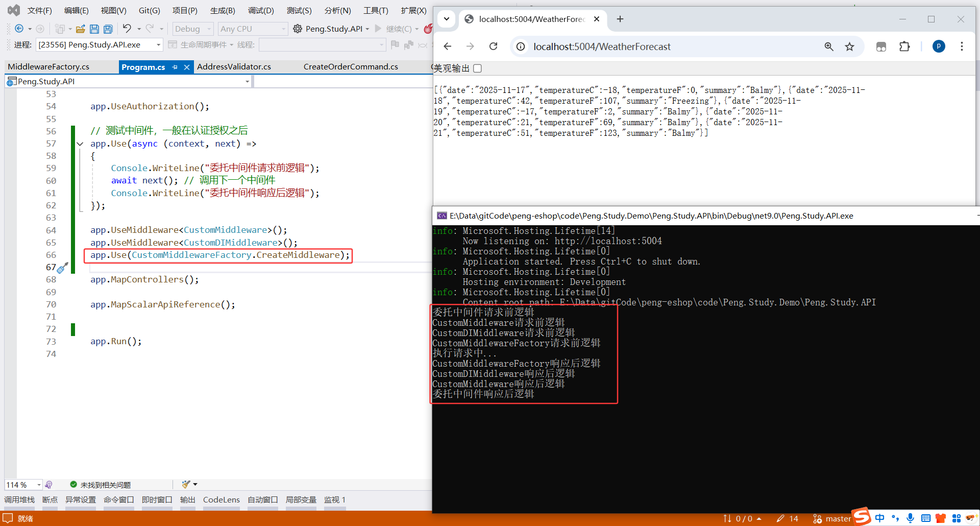Screen dimensions: 980x526
Task: Open the Debug configuration dropdown
Action: 193,29
